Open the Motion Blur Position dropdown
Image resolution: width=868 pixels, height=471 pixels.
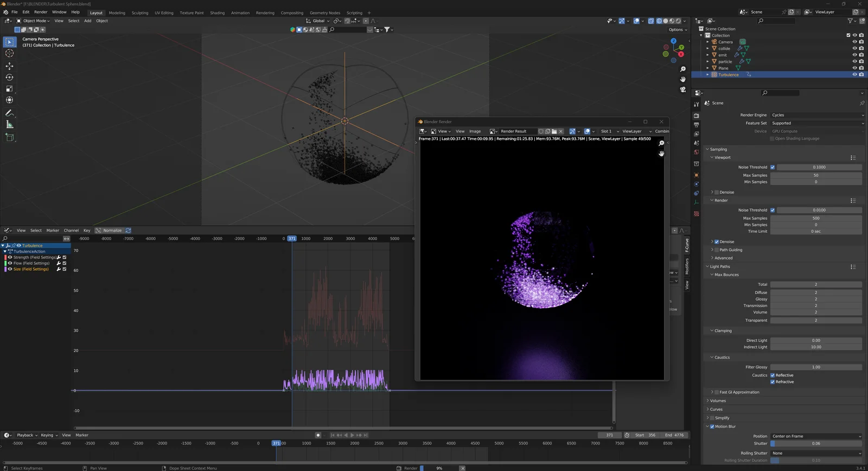click(816, 436)
